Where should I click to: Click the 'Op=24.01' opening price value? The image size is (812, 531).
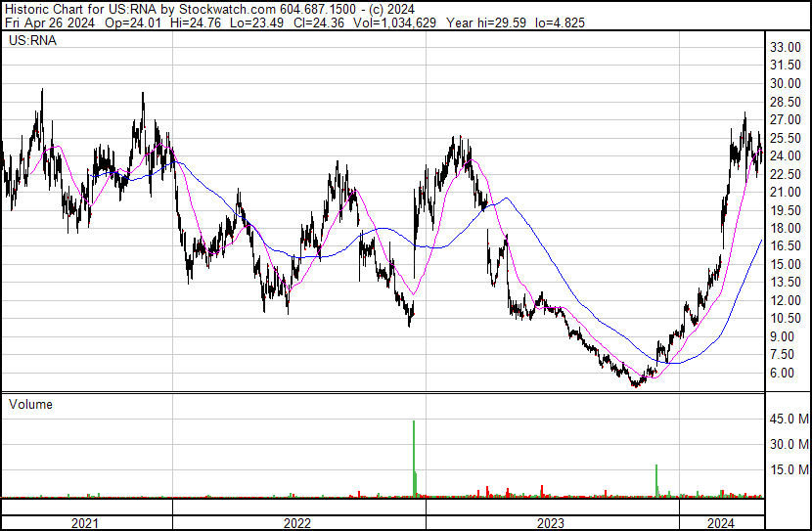pyautogui.click(x=133, y=22)
